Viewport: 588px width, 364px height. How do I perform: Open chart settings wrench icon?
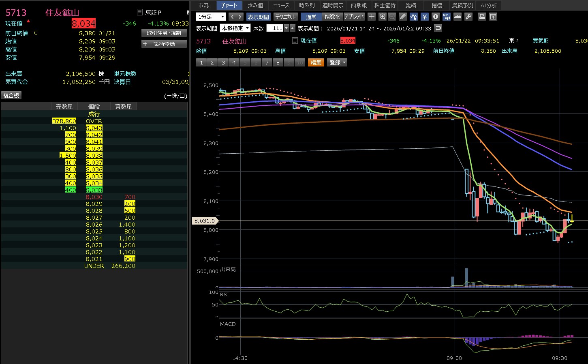[468, 17]
